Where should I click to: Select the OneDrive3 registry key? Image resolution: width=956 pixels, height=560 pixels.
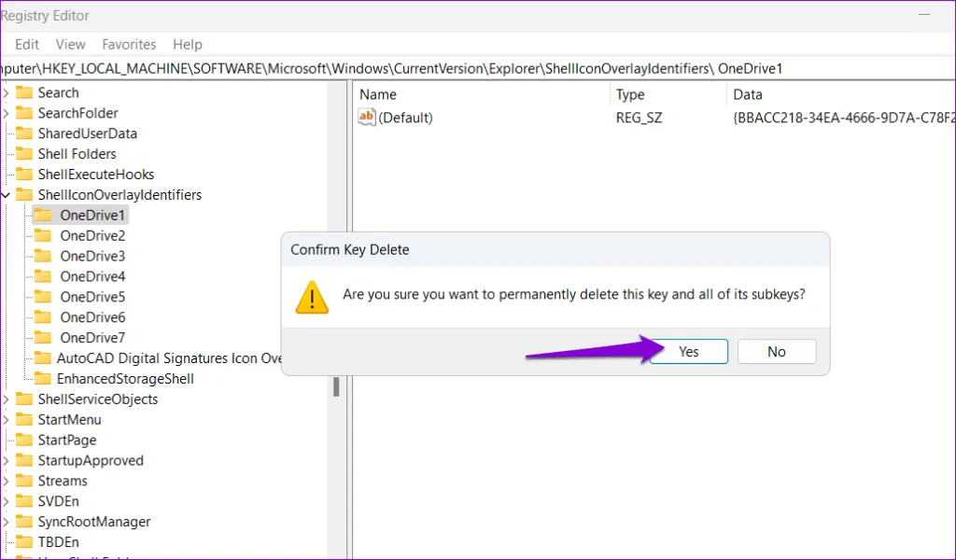coord(92,256)
